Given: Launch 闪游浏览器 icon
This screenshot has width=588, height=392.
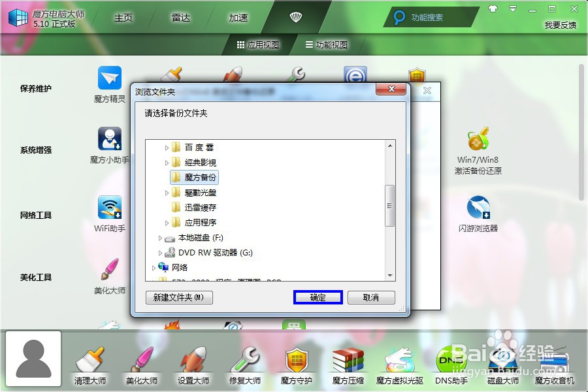Looking at the screenshot, I should pos(478,208).
